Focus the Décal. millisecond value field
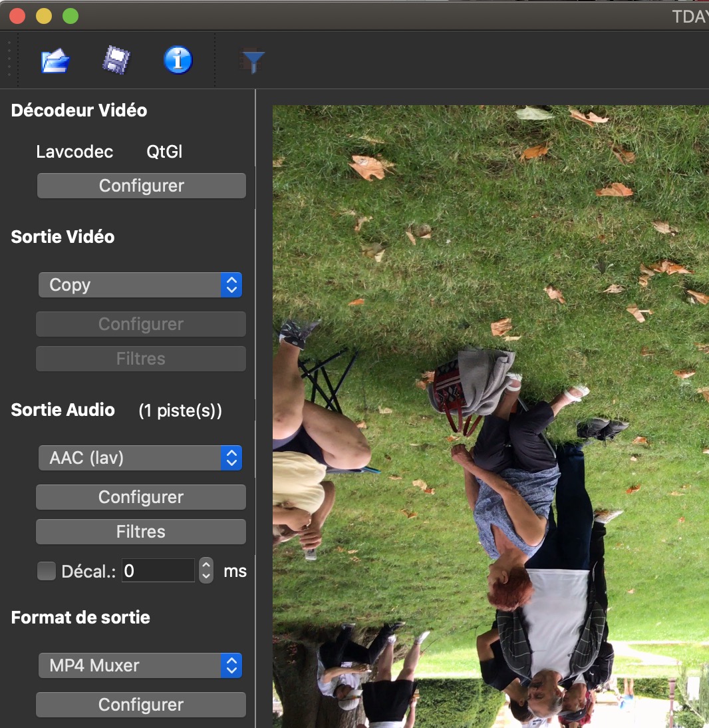 coord(158,570)
